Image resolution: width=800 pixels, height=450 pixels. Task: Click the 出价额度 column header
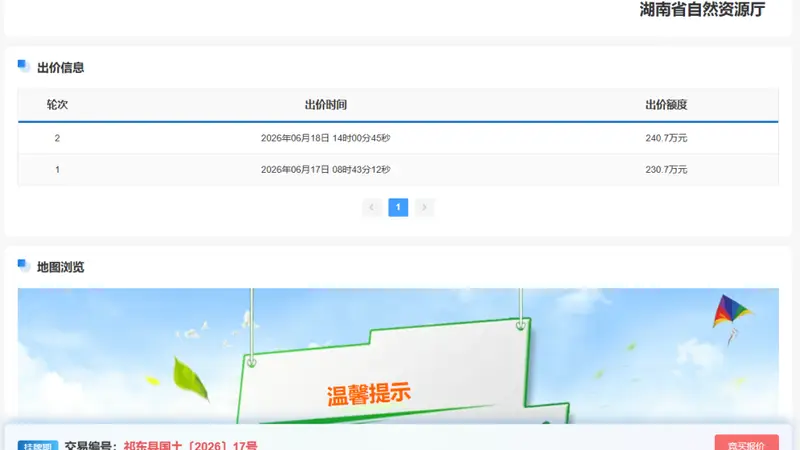(x=666, y=105)
